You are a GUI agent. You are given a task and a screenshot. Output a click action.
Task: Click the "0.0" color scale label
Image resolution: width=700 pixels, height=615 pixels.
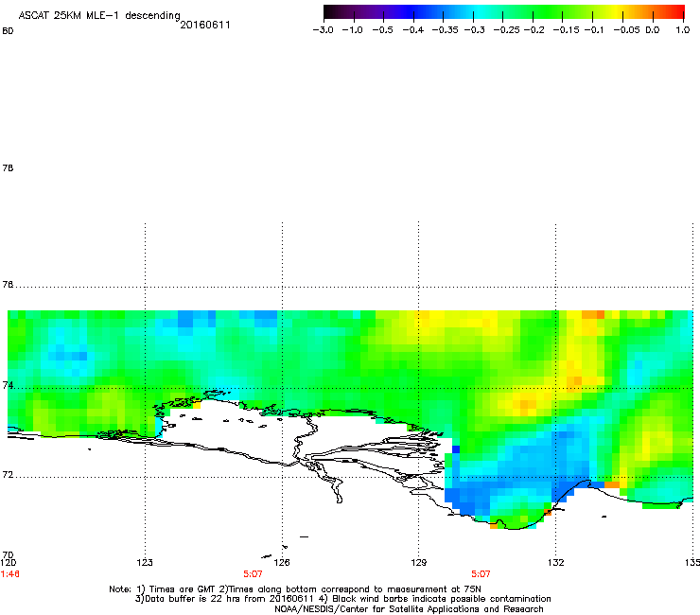click(x=653, y=30)
